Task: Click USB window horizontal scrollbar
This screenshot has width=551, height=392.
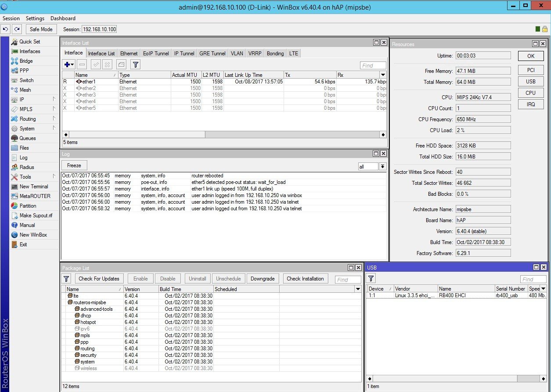Action: (456, 378)
